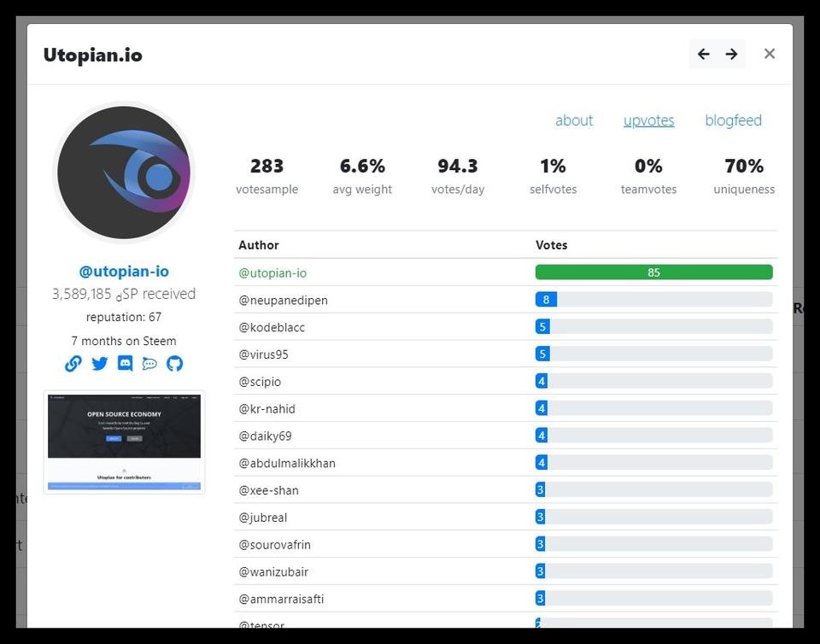Viewport: 820px width, 644px height.
Task: Click the Utopian.io dialog title
Action: tap(92, 55)
